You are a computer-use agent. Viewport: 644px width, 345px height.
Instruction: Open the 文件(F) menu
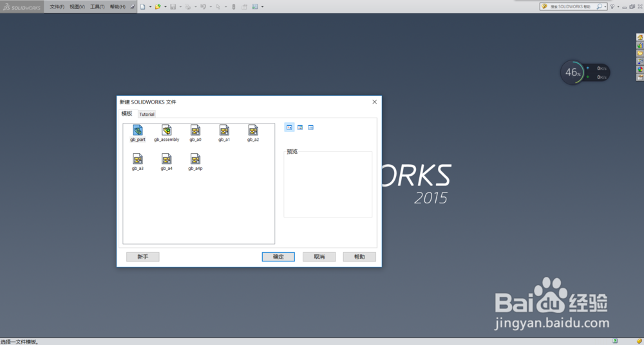pyautogui.click(x=57, y=6)
